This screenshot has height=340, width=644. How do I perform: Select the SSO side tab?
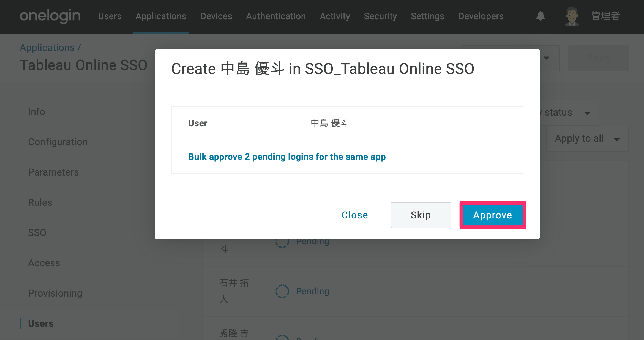point(37,233)
